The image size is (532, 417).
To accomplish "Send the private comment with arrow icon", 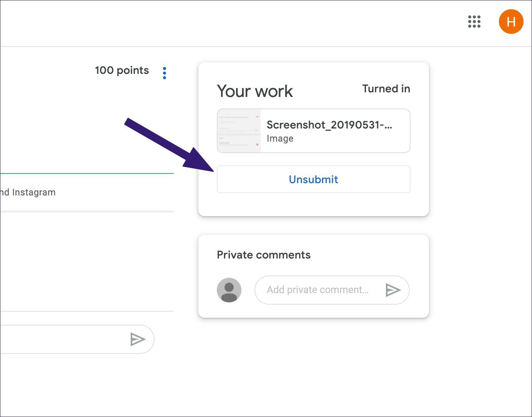I will (393, 290).
